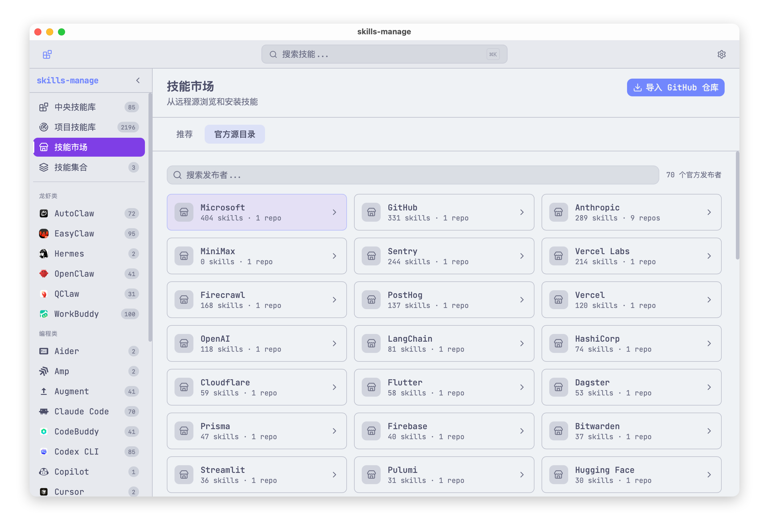This screenshot has height=532, width=769.
Task: Click the WorkBuddy green icon
Action: tap(44, 314)
